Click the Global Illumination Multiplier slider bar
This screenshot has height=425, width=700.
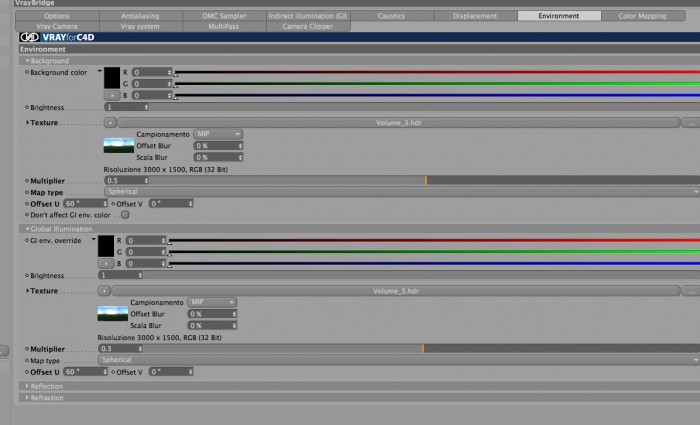(x=421, y=349)
